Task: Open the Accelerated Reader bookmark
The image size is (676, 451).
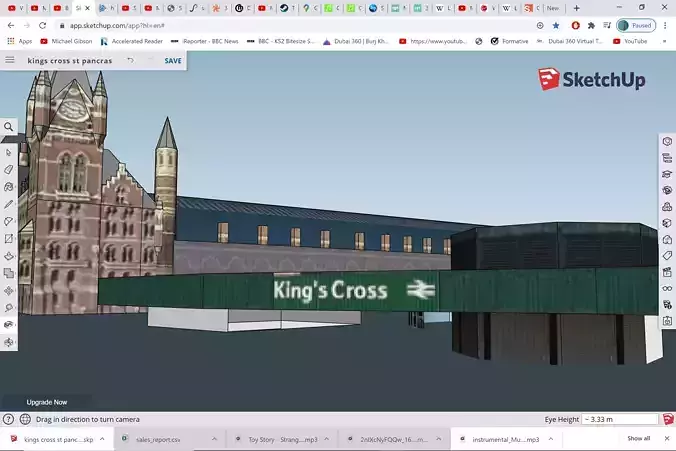Action: coord(131,41)
